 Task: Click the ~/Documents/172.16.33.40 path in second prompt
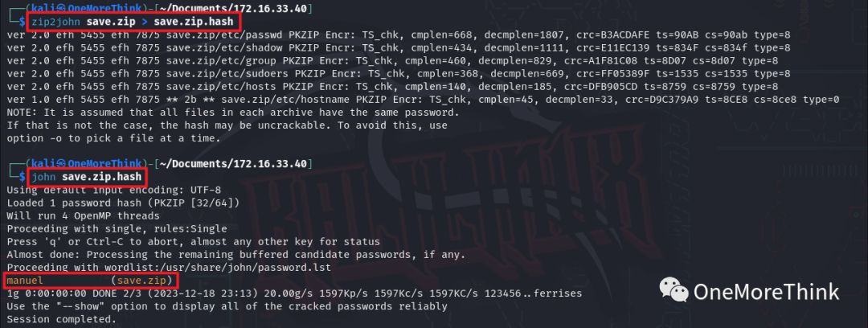[232, 164]
